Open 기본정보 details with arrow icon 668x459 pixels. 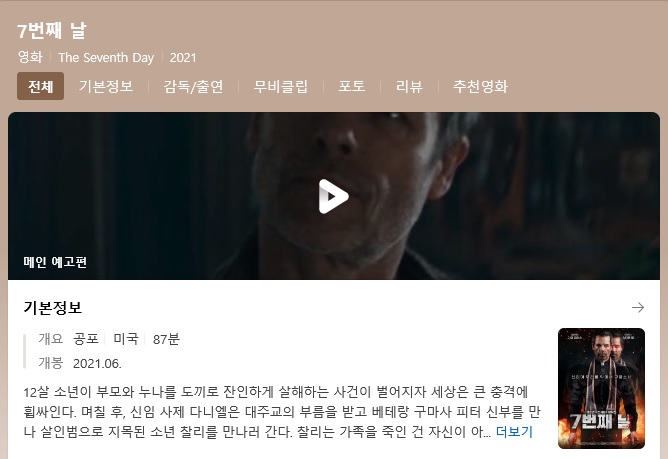pos(638,307)
